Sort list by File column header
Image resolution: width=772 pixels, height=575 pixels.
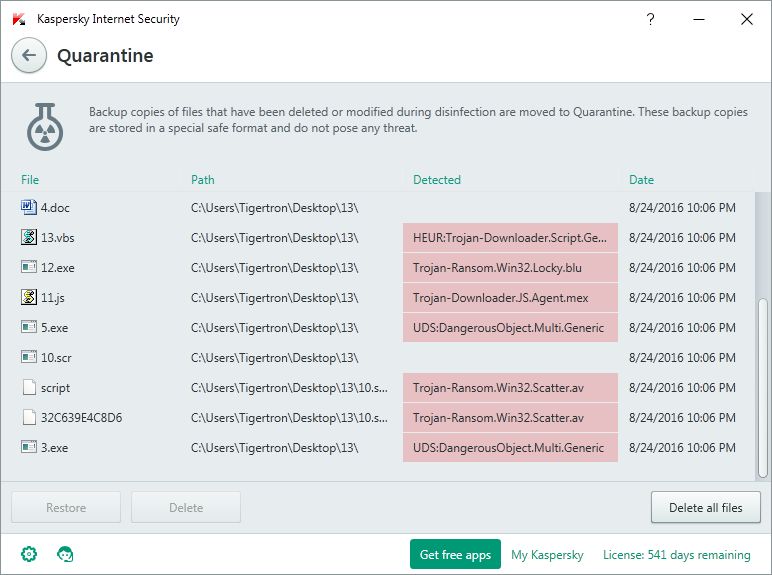point(30,180)
